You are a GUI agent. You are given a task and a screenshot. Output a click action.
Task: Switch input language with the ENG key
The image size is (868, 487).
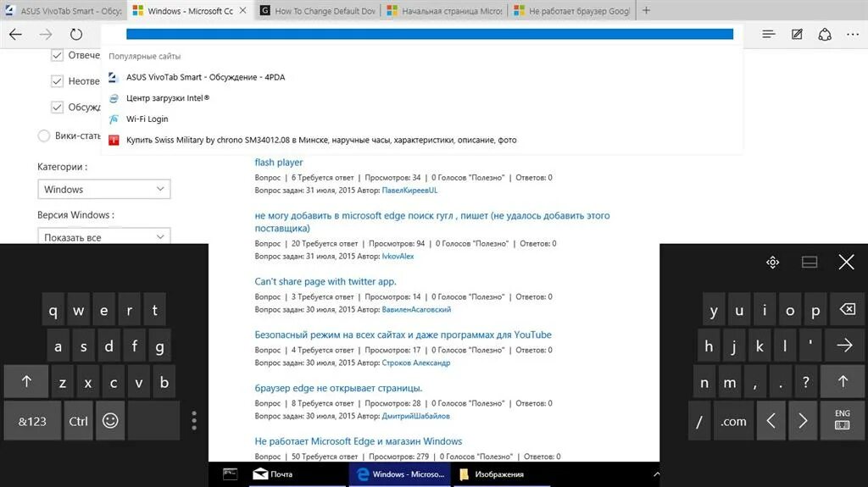pos(842,421)
